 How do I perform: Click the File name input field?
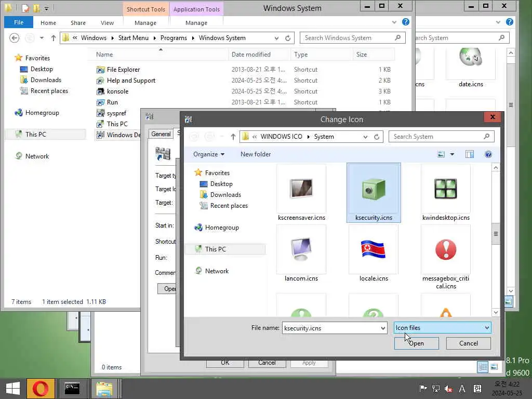[331, 328]
